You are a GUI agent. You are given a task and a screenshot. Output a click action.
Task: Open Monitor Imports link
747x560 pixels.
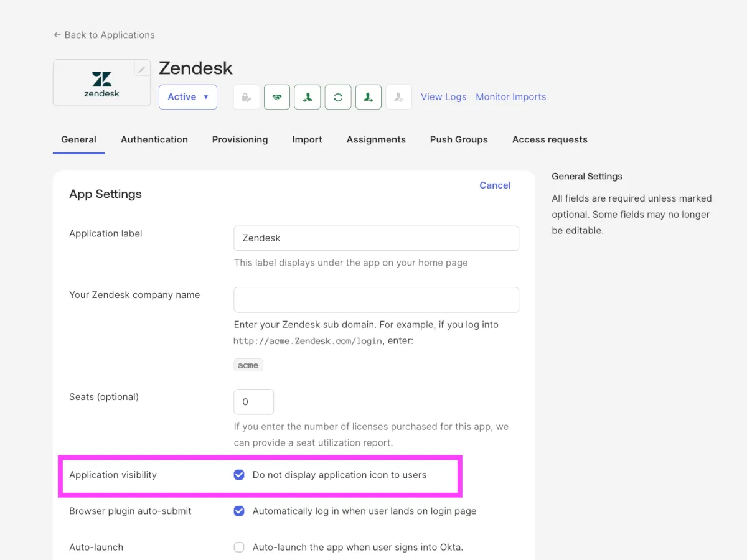point(510,97)
